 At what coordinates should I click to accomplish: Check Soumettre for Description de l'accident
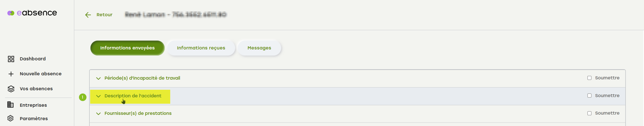tap(589, 96)
